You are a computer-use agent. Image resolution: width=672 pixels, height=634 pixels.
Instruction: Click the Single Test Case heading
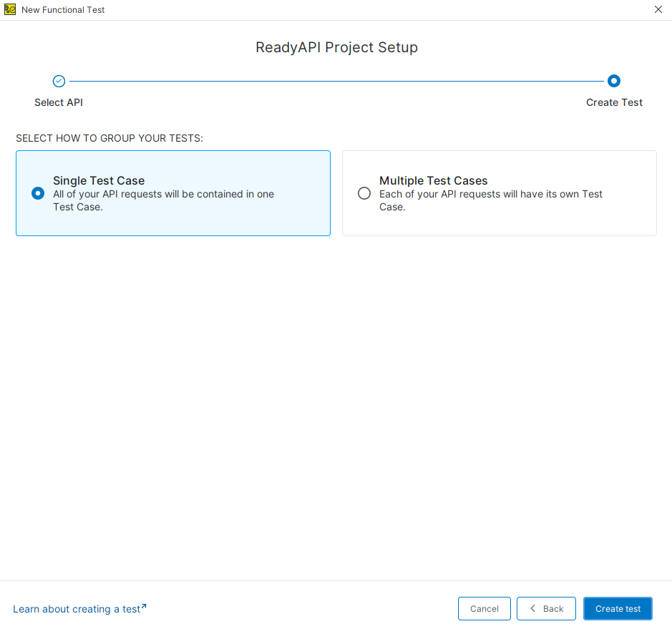[99, 180]
